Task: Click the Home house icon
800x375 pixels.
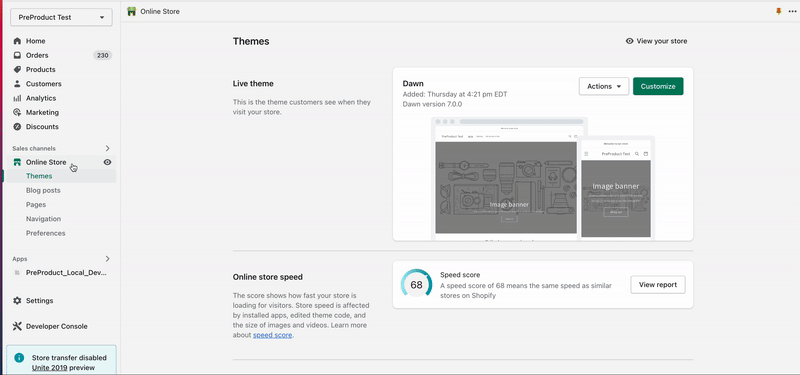Action: click(x=17, y=41)
